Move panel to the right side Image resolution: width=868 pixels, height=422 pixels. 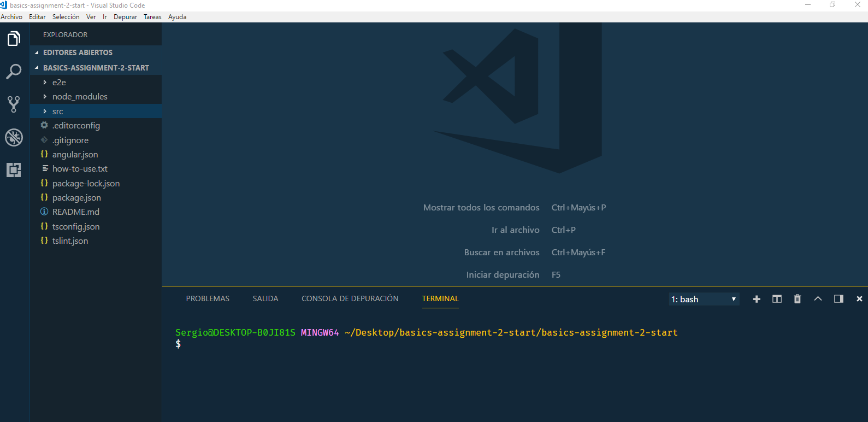click(839, 299)
